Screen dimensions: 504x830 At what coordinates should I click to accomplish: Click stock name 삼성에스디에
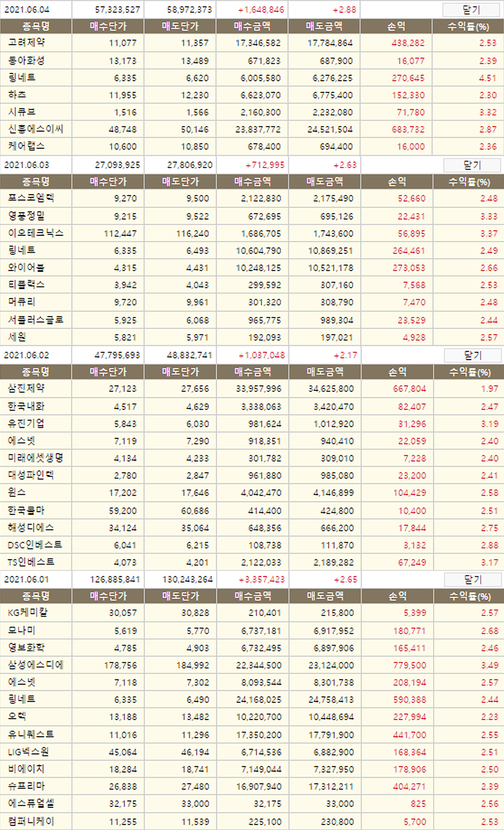[36, 665]
